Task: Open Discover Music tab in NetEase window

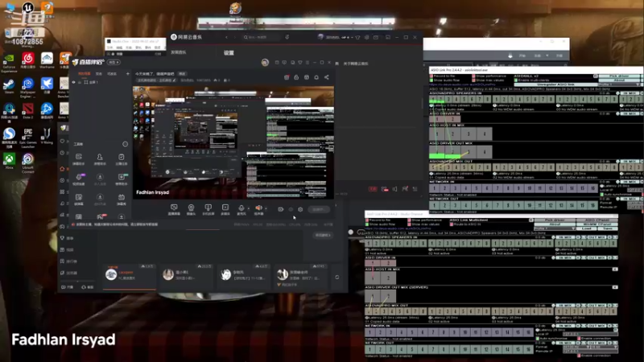Action: 179,52
